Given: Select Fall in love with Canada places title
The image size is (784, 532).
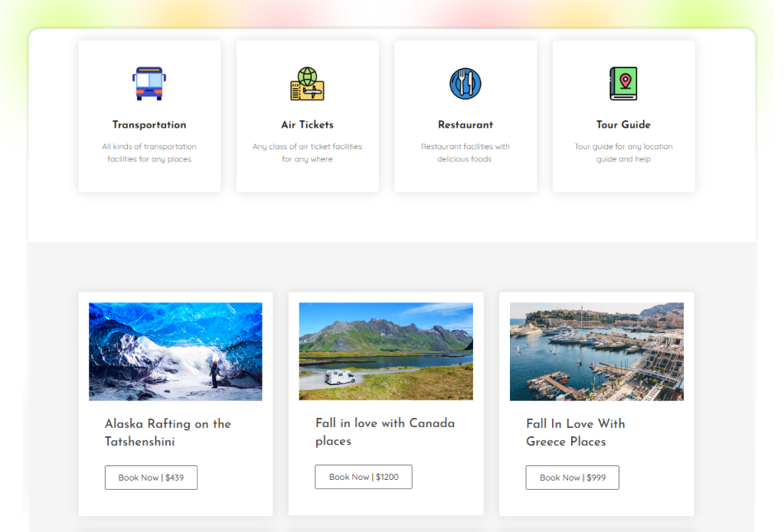Looking at the screenshot, I should pos(384,432).
